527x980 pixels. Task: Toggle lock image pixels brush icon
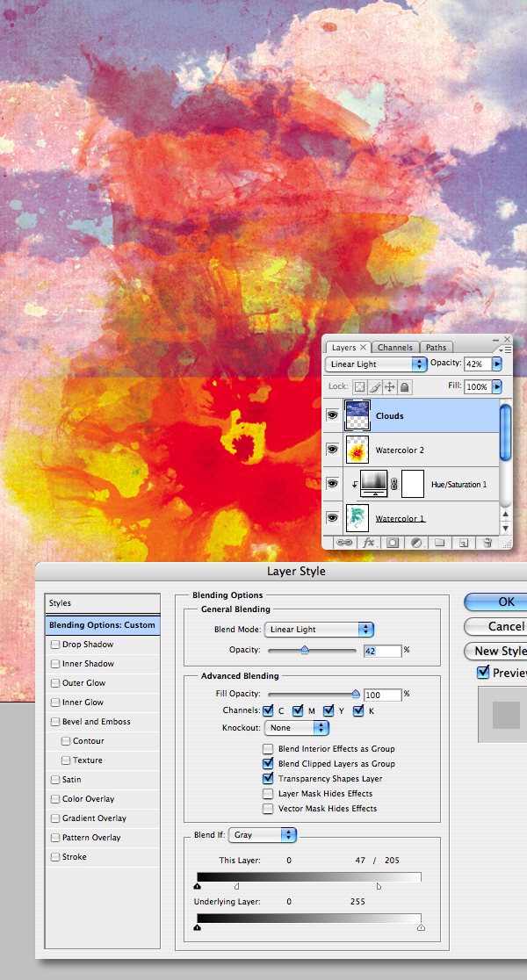pos(375,387)
